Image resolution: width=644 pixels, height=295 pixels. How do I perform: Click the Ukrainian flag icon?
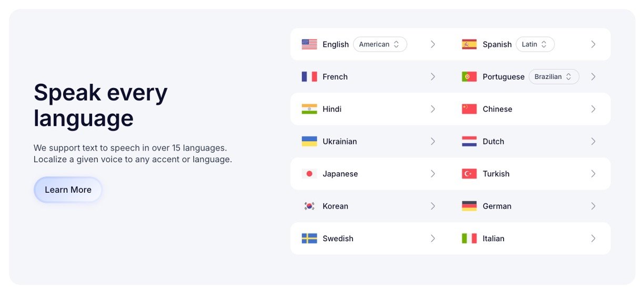(309, 141)
